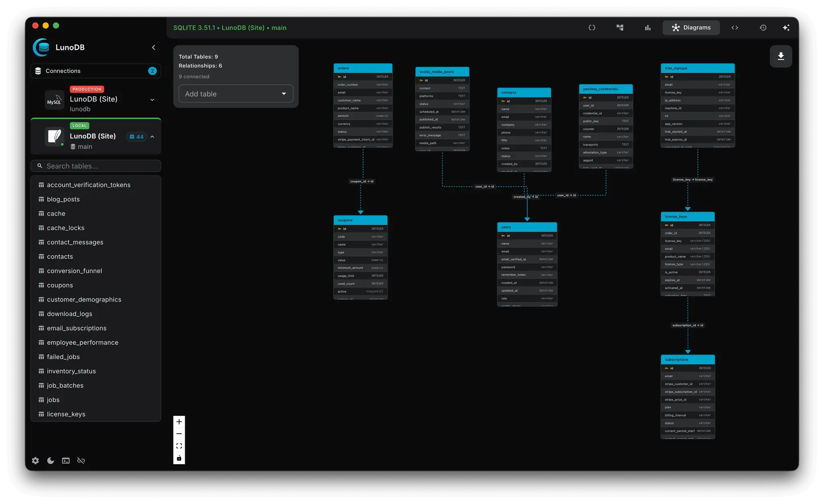The height and width of the screenshot is (504, 824).
Task: Select the subscriptions diagram table header
Action: (x=688, y=360)
